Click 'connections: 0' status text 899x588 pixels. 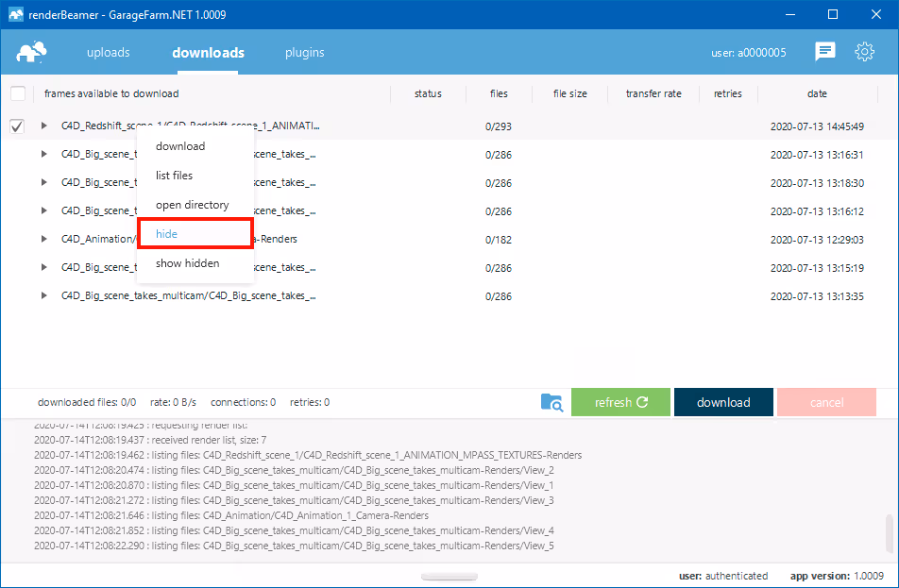243,402
